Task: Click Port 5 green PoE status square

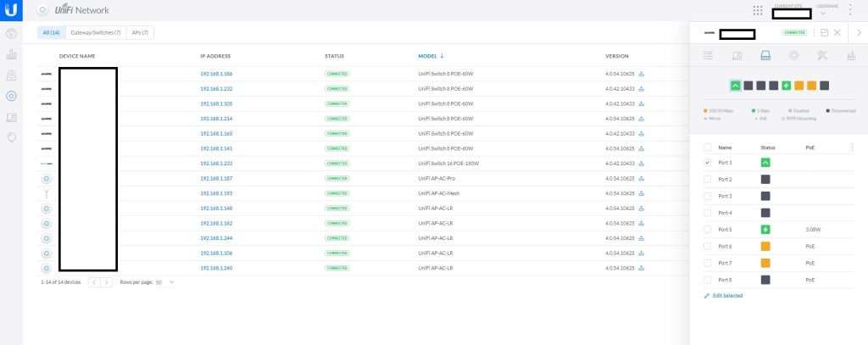Action: pos(765,229)
